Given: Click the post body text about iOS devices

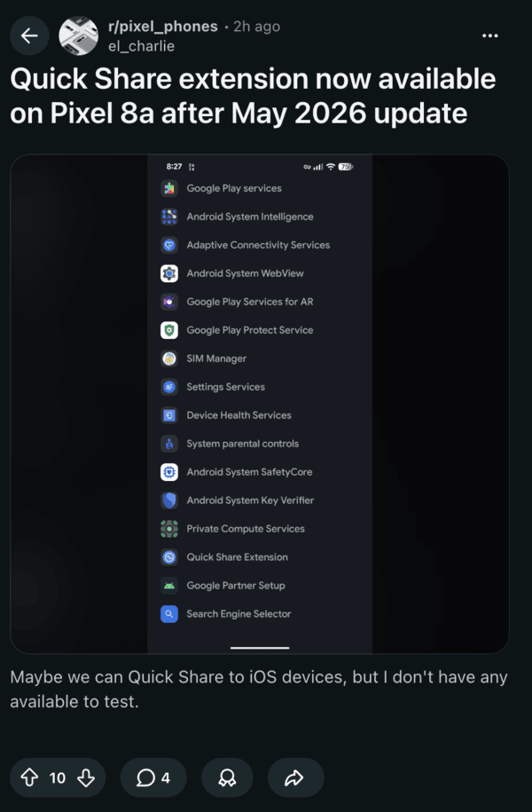Looking at the screenshot, I should pos(259,690).
